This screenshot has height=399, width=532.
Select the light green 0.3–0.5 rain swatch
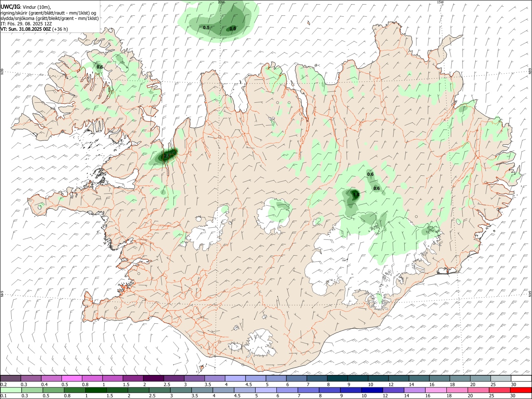[x=31, y=390]
